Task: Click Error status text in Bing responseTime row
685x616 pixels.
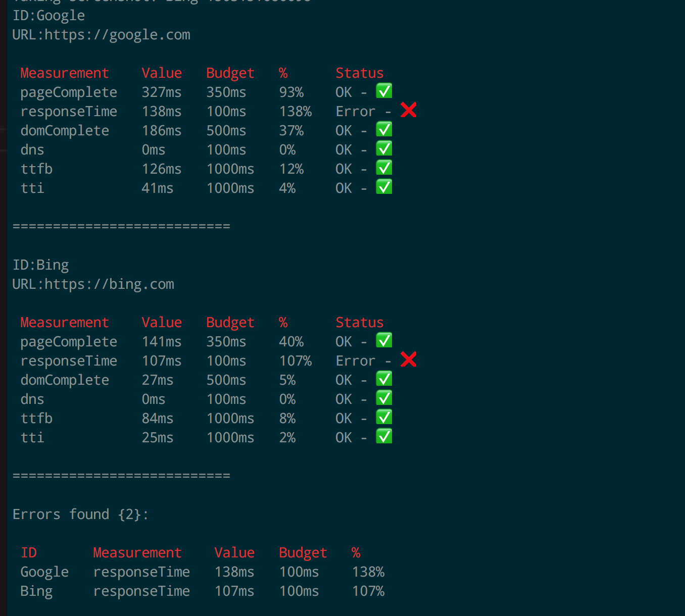Action: pos(356,361)
